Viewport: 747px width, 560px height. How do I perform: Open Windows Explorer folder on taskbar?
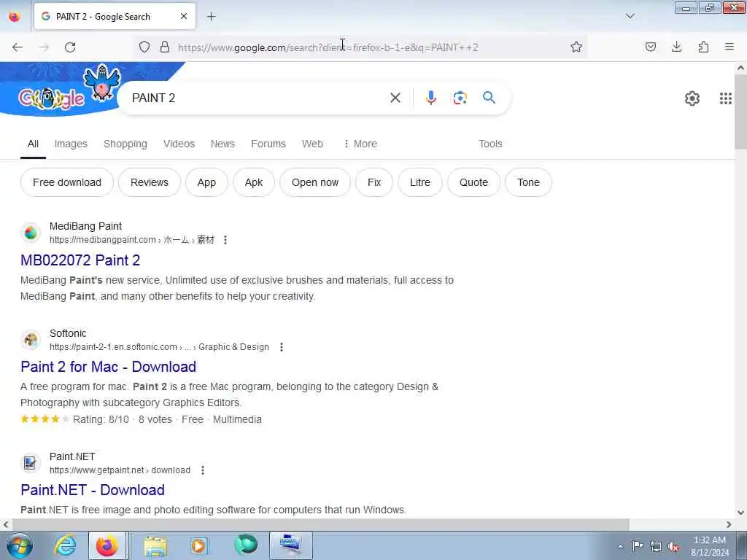155,545
